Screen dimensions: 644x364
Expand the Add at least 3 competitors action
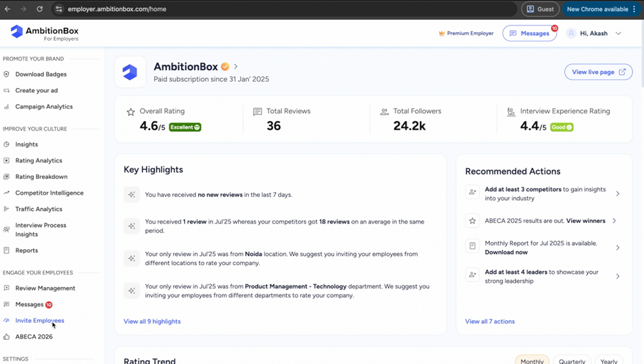617,193
